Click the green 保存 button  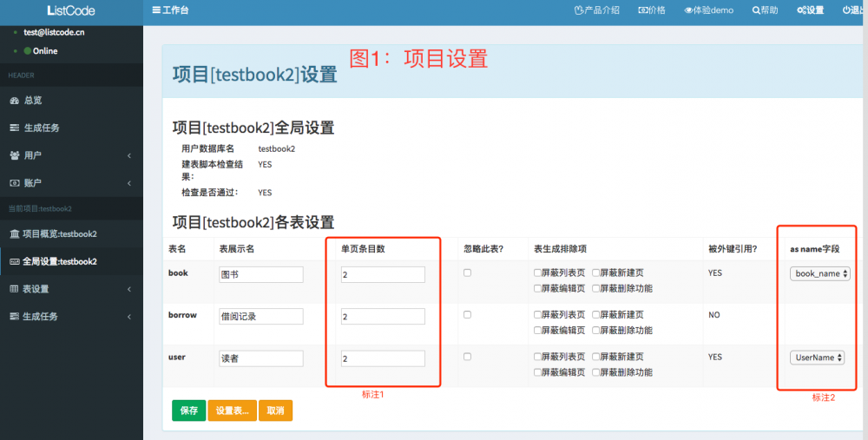point(188,410)
